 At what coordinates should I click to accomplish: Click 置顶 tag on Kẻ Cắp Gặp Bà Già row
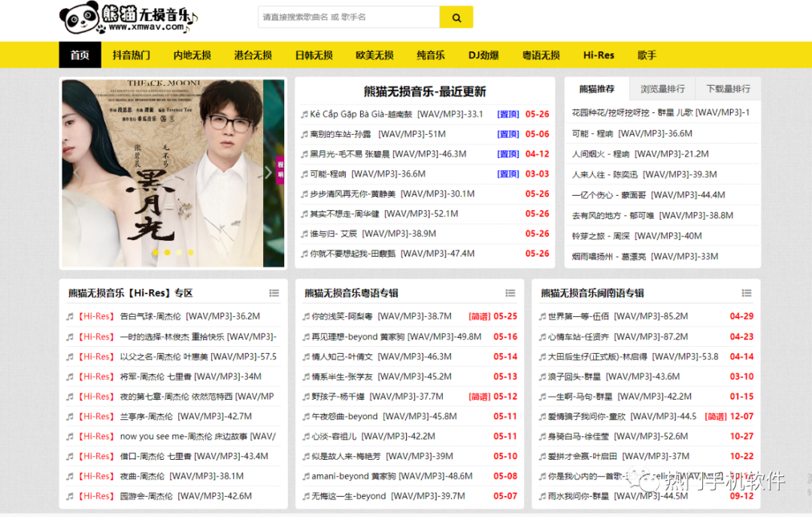point(508,114)
